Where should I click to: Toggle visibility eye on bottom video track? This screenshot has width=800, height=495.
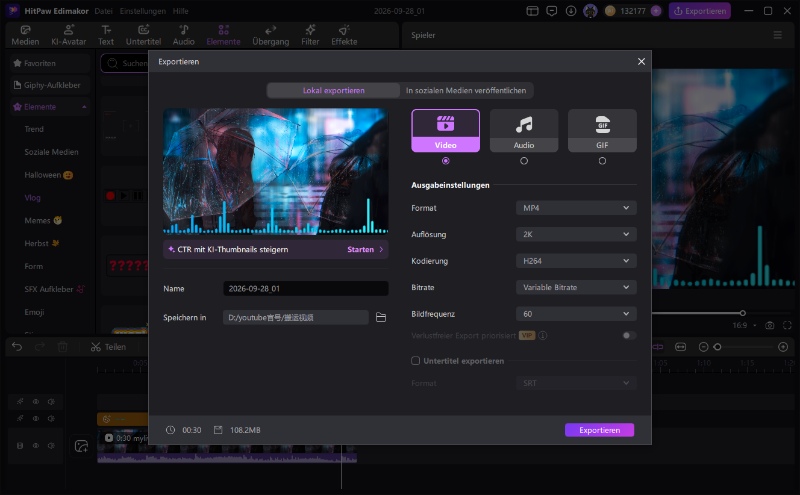click(36, 446)
